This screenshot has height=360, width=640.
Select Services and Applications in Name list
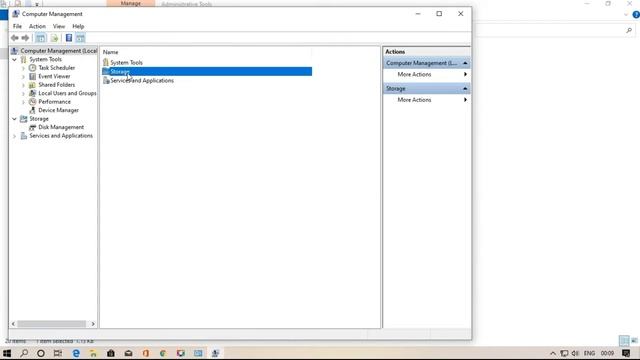click(x=142, y=80)
